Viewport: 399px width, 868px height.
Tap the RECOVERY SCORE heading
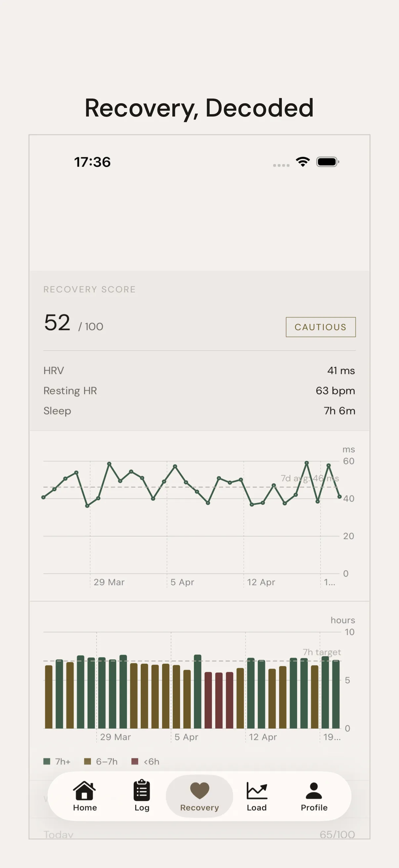click(89, 289)
